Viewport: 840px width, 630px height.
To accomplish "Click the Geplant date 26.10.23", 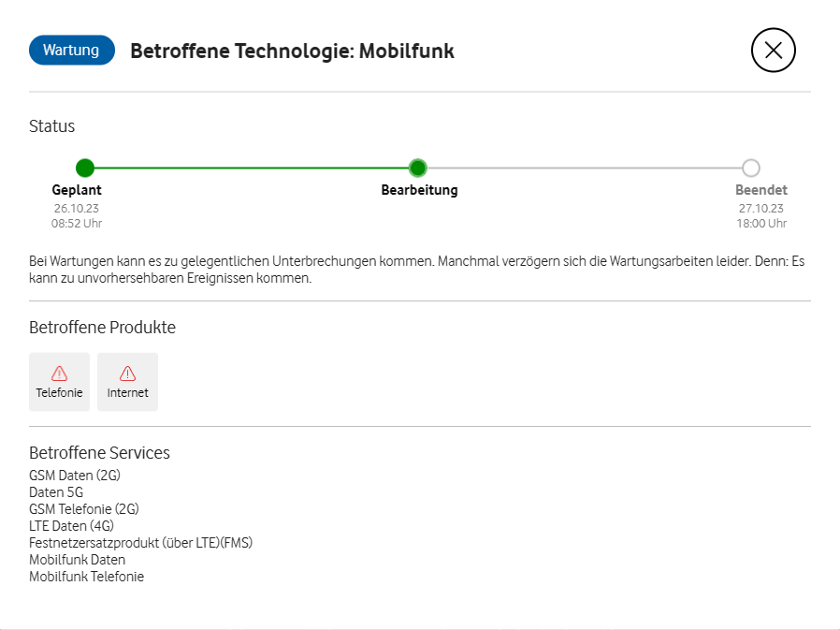I will pyautogui.click(x=77, y=209).
